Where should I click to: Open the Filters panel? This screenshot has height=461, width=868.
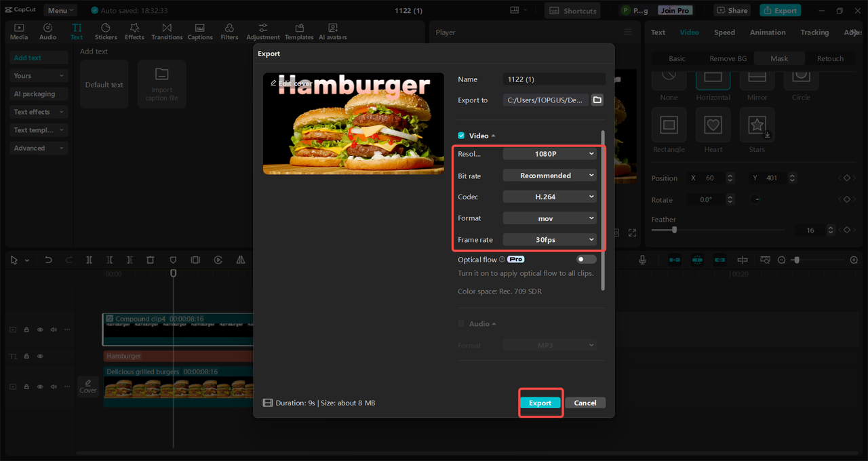[x=229, y=31]
